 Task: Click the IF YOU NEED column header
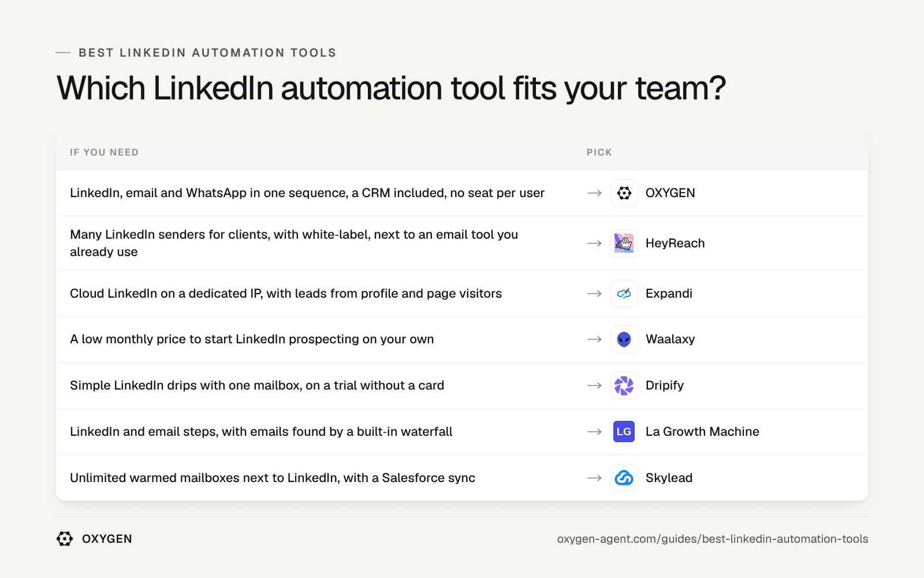point(105,153)
